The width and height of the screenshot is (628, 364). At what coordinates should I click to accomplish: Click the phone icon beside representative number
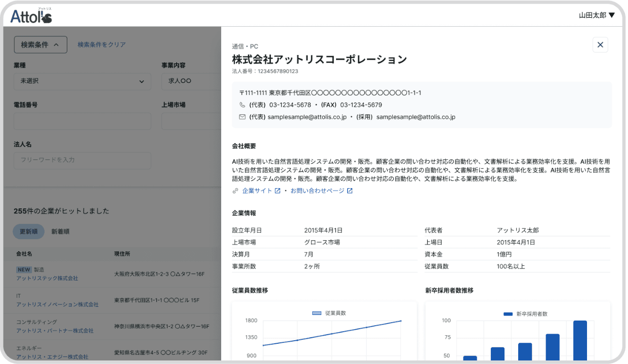pyautogui.click(x=242, y=105)
